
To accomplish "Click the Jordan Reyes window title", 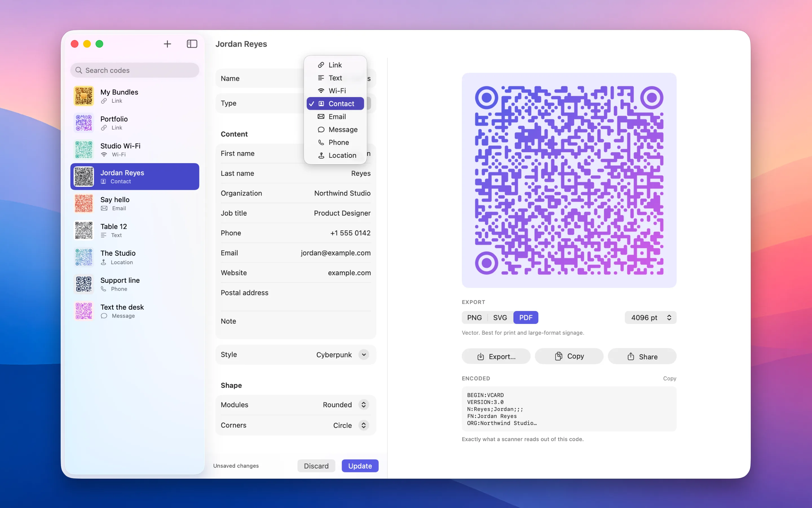I will pyautogui.click(x=241, y=44).
